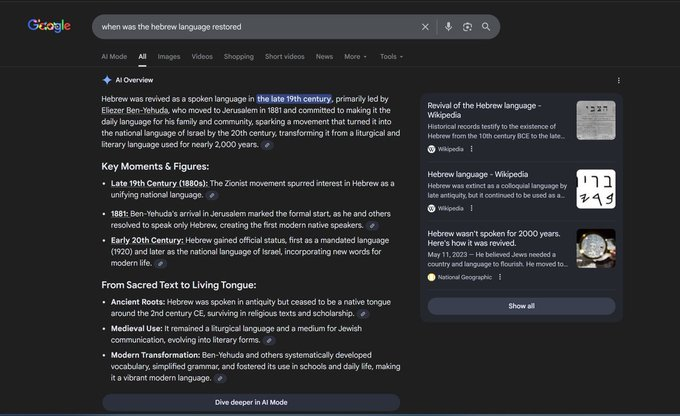680x416 pixels.
Task: Open source link icon after 'into literary forms.'
Action: [268, 341]
